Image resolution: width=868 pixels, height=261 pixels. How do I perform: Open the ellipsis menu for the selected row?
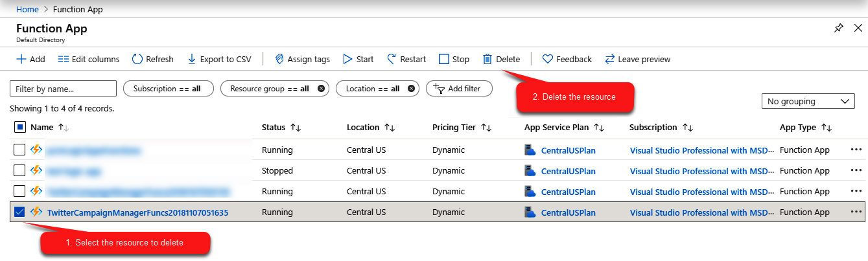tap(856, 212)
